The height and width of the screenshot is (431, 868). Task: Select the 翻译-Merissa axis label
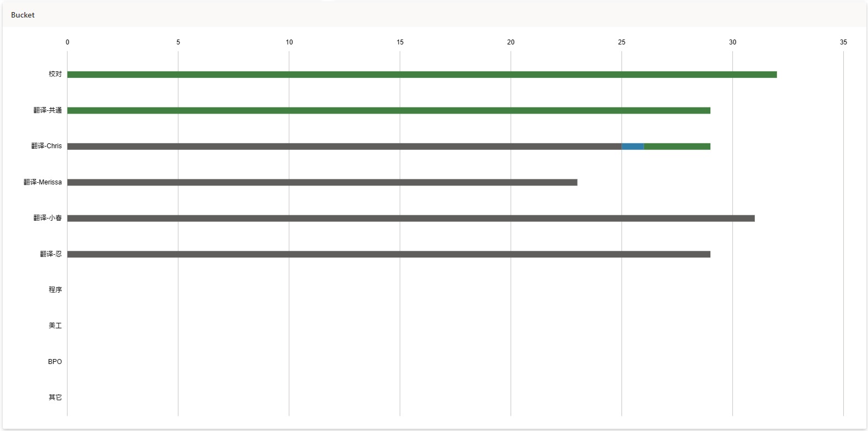click(x=42, y=182)
